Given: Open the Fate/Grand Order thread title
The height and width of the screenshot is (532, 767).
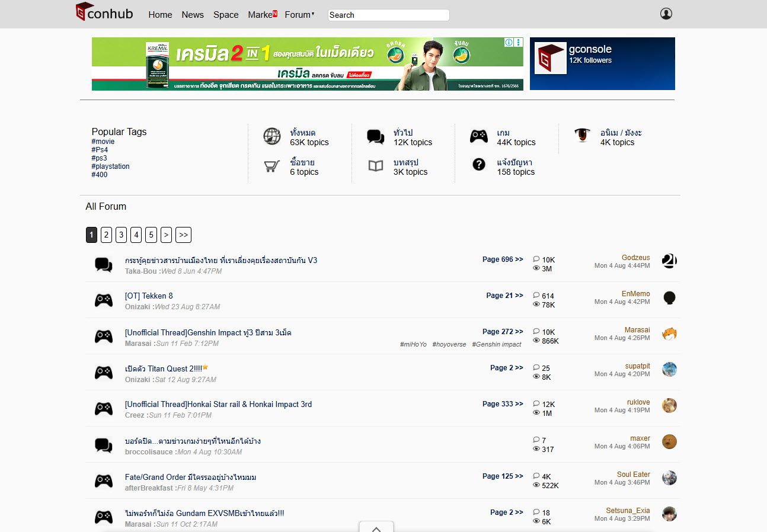Looking at the screenshot, I should click(190, 477).
